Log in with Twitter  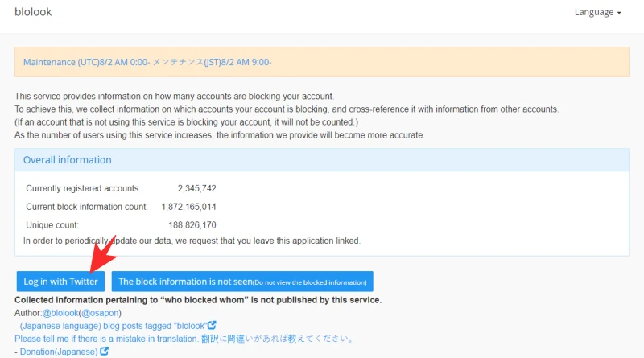(x=60, y=282)
